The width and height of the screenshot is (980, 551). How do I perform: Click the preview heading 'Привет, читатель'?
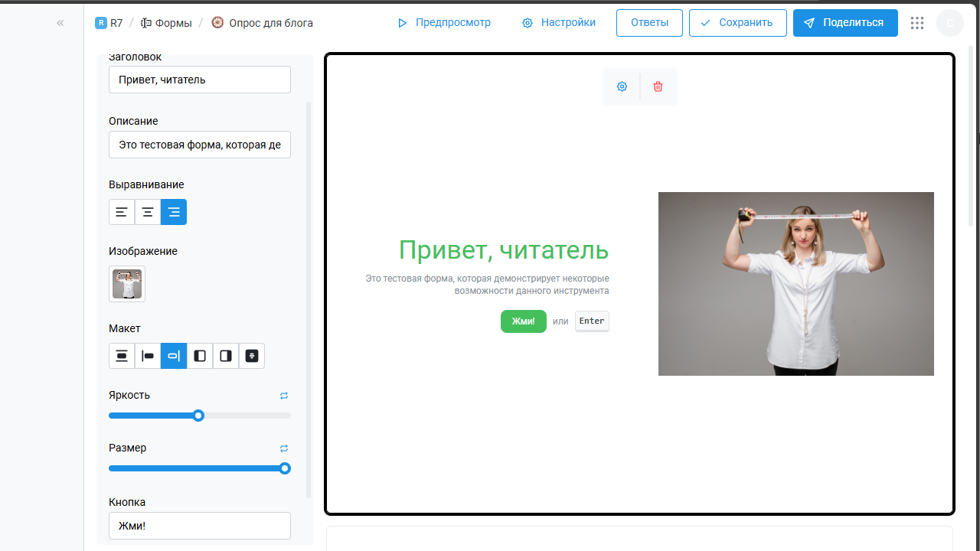[504, 250]
